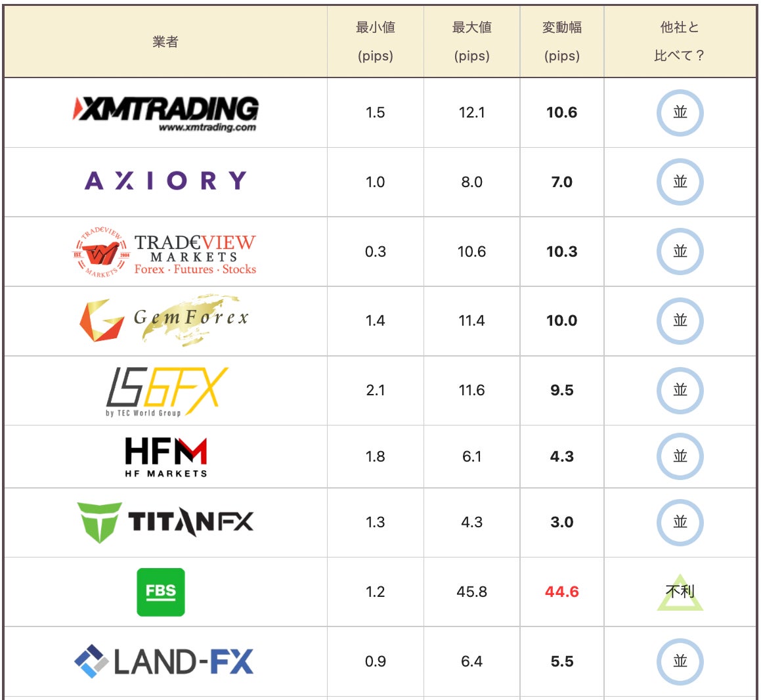Viewport: 761px width, 700px height.
Task: Select HFM minimum value 1.8
Action: click(375, 456)
